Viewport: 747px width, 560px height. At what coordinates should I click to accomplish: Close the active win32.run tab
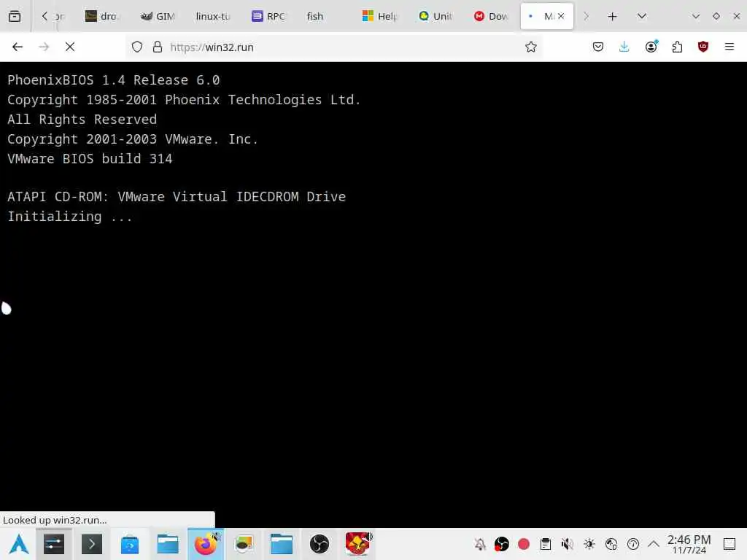561,16
